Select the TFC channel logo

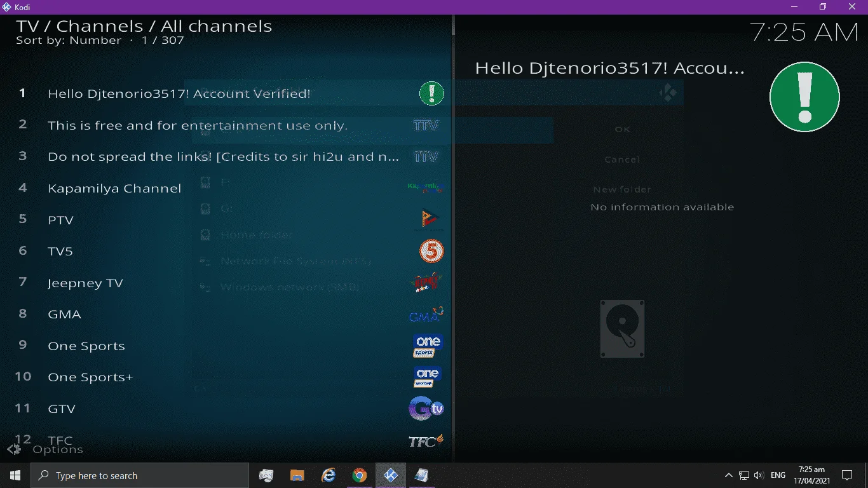426,440
